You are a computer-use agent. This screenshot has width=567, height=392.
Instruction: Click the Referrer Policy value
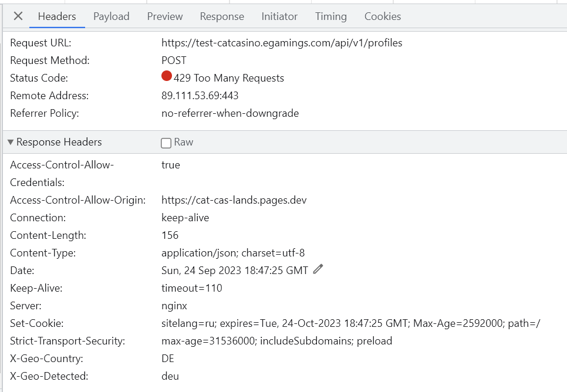(230, 113)
